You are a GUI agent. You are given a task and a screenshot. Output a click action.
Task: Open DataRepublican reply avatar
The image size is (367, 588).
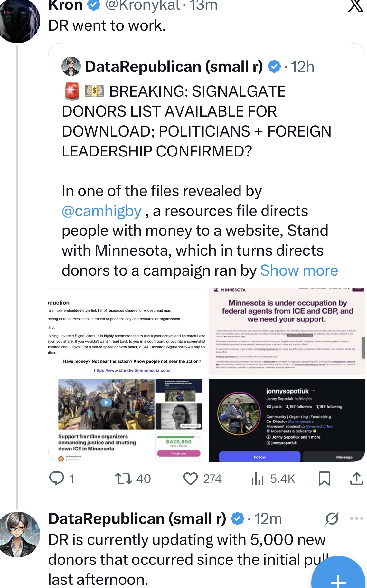(x=20, y=535)
